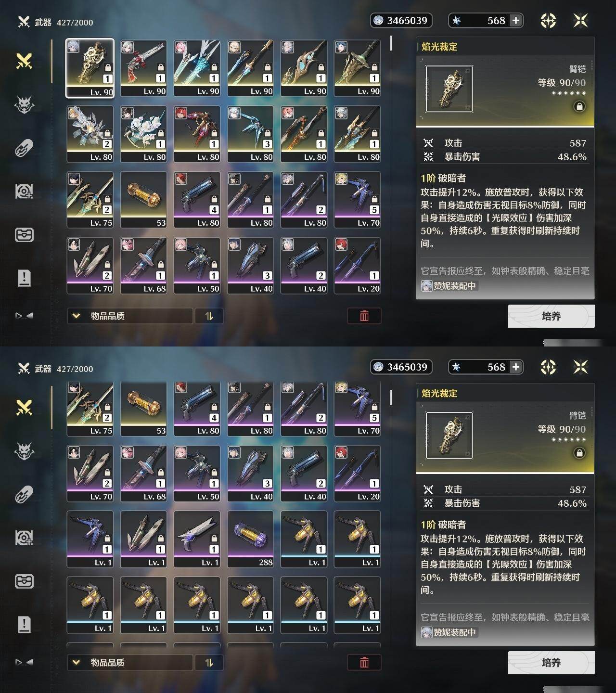Select the purple tube item with count 288
This screenshot has width=616, height=693.
pyautogui.click(x=250, y=539)
